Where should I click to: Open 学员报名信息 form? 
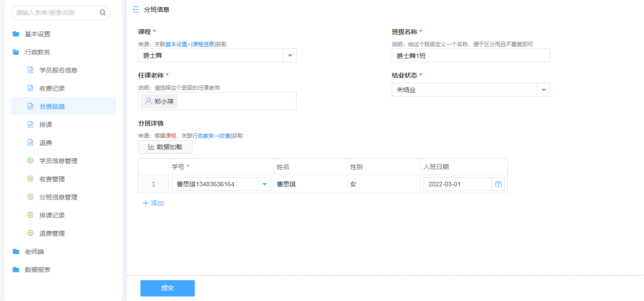58,70
